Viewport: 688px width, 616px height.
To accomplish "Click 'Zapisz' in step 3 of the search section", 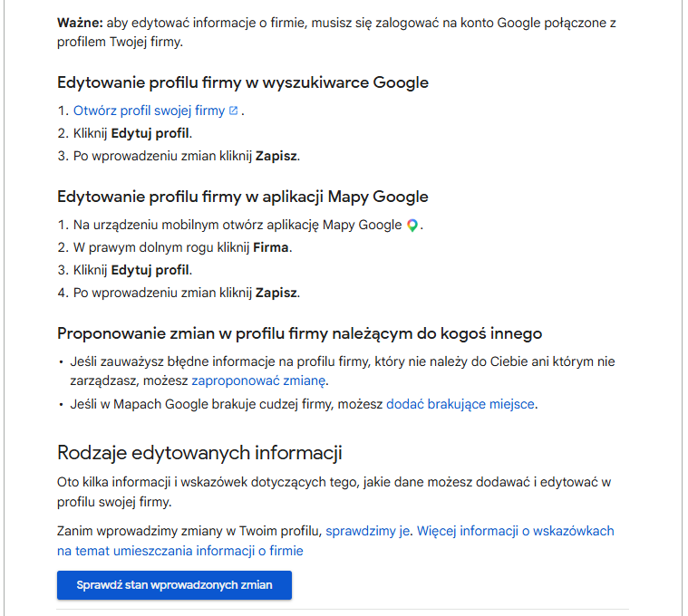I will 276,156.
